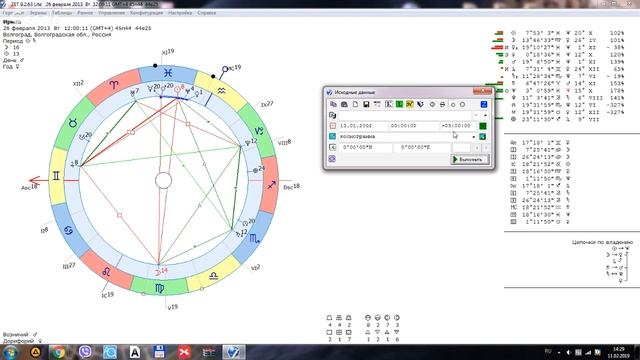Create new blank data via page icon

pos(355,104)
